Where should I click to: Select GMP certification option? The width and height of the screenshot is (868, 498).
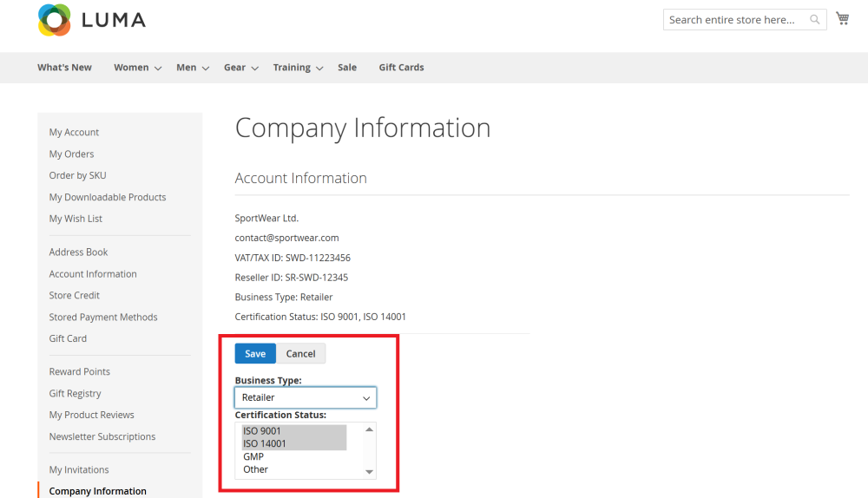point(294,456)
